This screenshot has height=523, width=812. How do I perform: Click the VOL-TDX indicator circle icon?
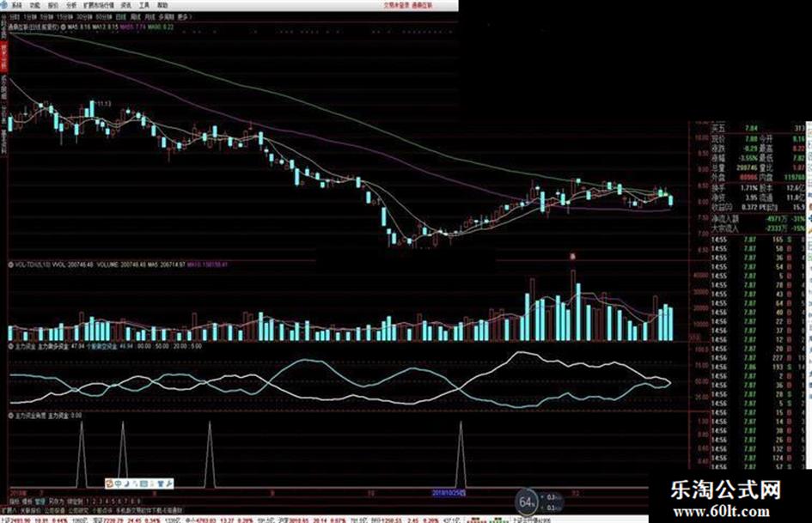click(11, 265)
